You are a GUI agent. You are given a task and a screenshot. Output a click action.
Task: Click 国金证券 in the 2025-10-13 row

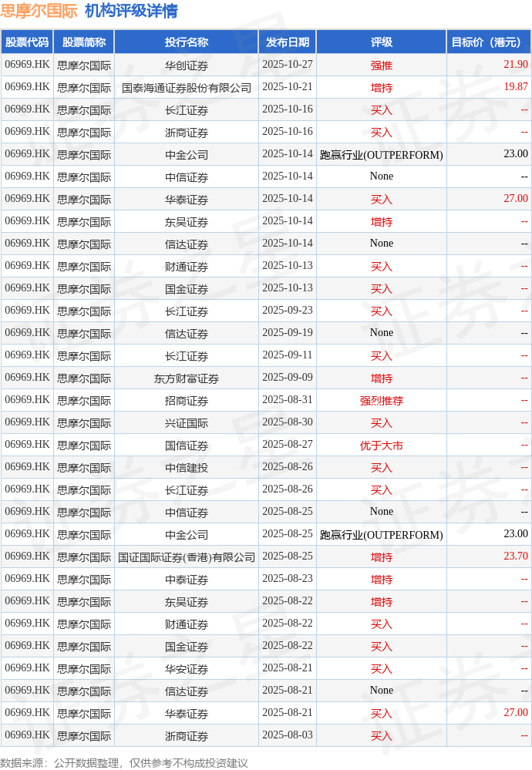pos(187,289)
